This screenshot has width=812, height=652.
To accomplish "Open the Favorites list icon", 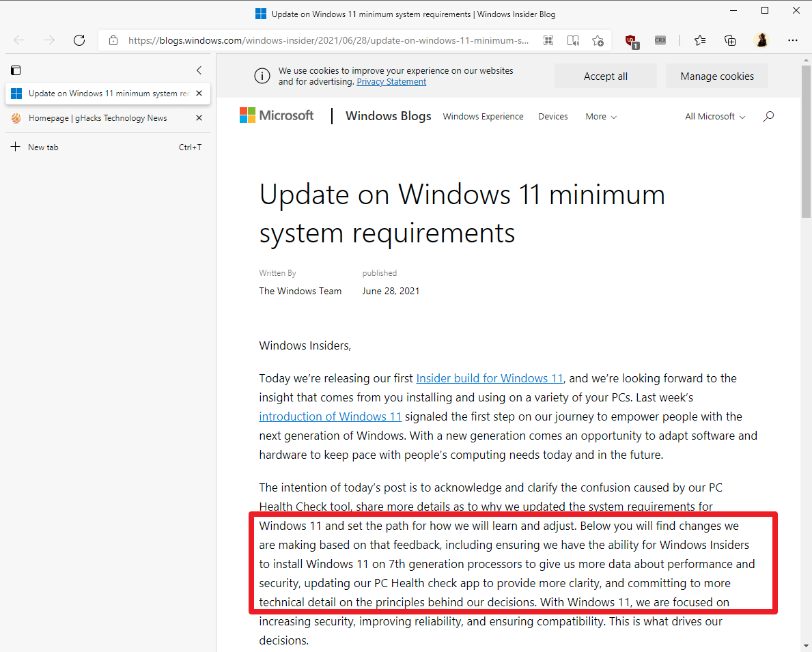I will [700, 40].
